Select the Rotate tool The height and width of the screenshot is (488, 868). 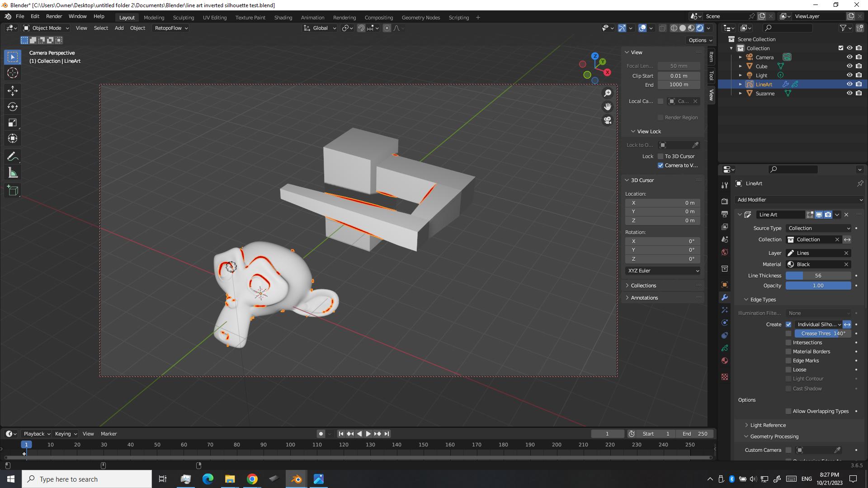(x=13, y=107)
